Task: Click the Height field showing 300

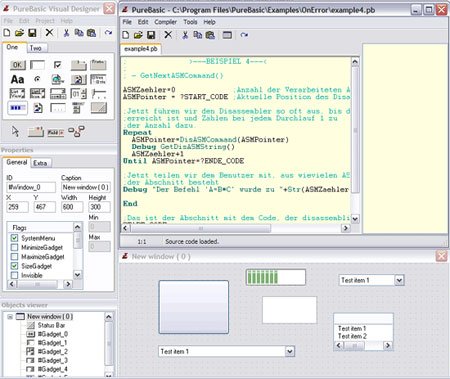Action: pyautogui.click(x=99, y=207)
